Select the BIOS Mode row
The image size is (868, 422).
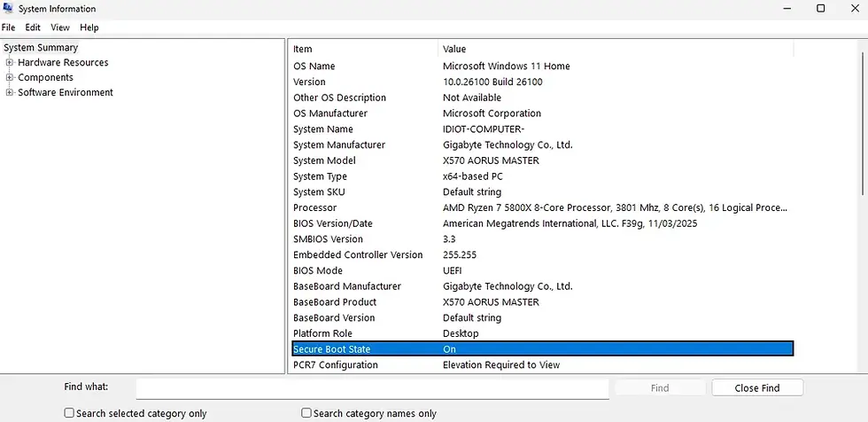[542, 270]
